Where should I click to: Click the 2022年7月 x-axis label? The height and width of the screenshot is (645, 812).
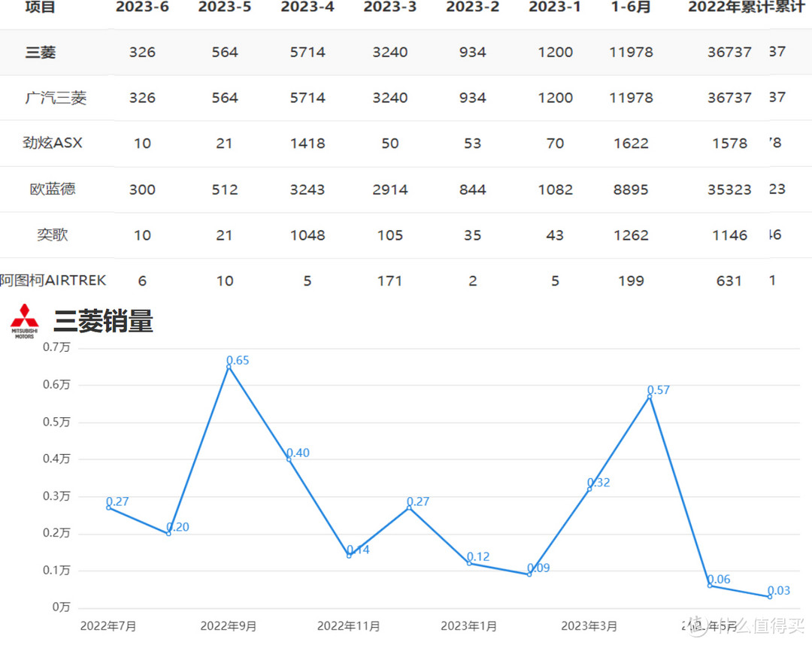click(108, 626)
